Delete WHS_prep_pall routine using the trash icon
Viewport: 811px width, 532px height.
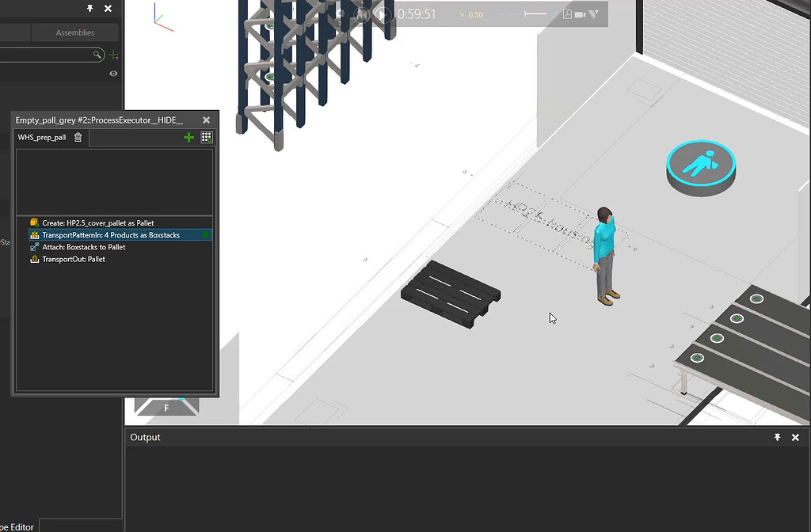pos(77,137)
